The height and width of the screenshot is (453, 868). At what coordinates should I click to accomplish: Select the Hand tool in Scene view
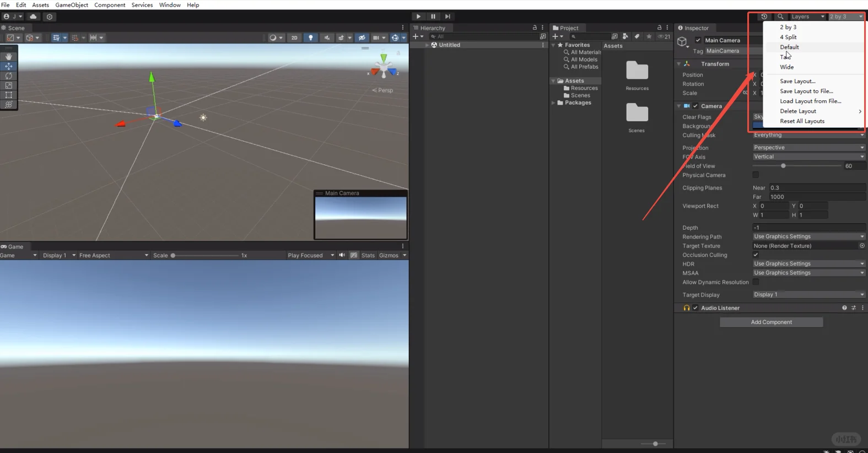pos(9,56)
